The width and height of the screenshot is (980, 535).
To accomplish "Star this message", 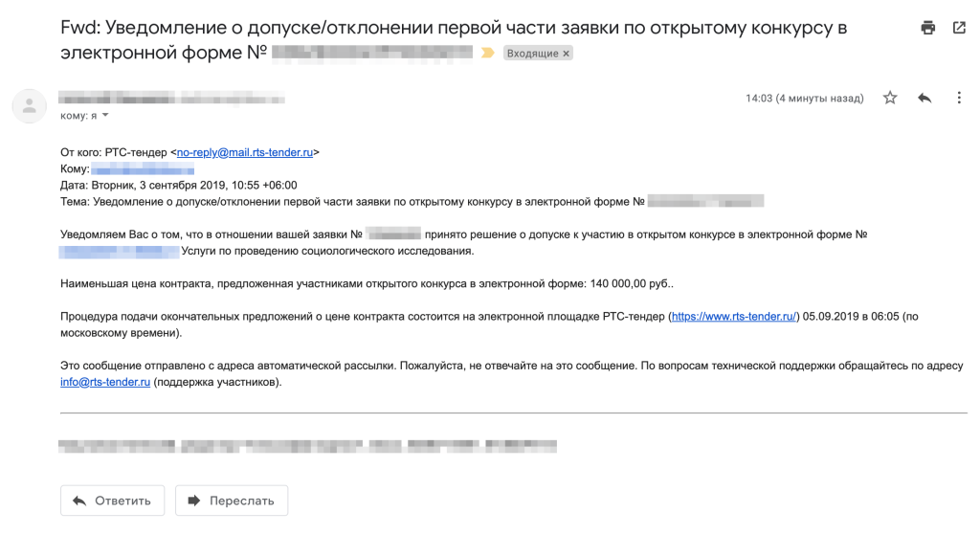I will click(x=890, y=98).
